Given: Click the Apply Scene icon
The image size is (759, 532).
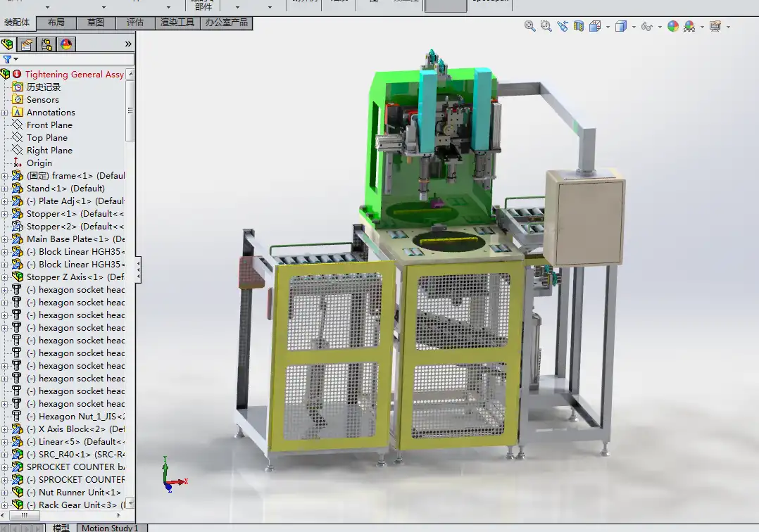Looking at the screenshot, I should coord(689,26).
